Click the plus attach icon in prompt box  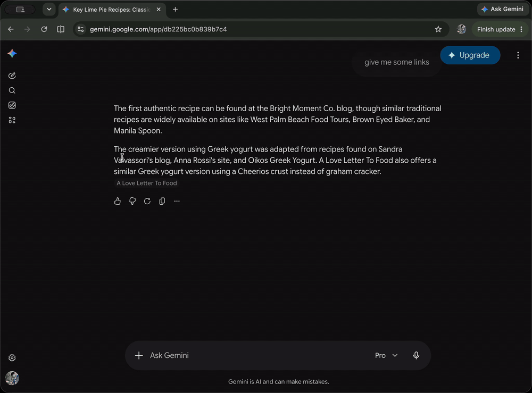point(139,355)
